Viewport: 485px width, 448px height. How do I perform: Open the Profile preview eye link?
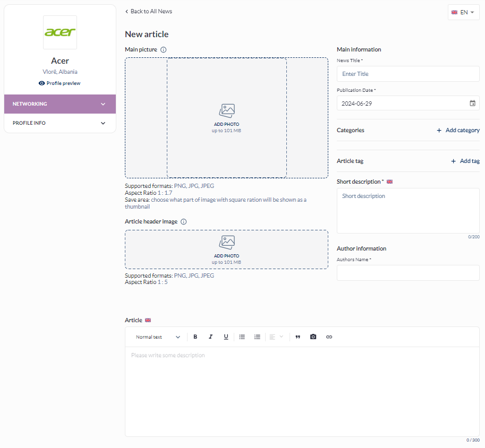coord(59,83)
